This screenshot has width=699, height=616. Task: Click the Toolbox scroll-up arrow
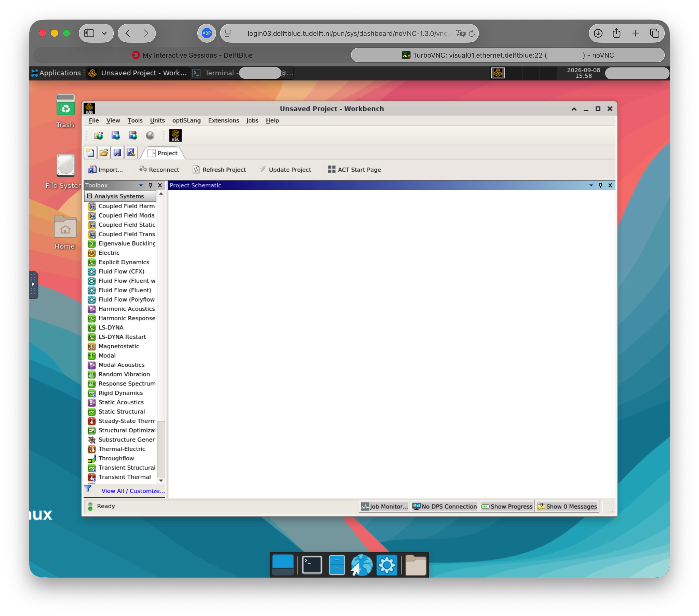(x=161, y=194)
